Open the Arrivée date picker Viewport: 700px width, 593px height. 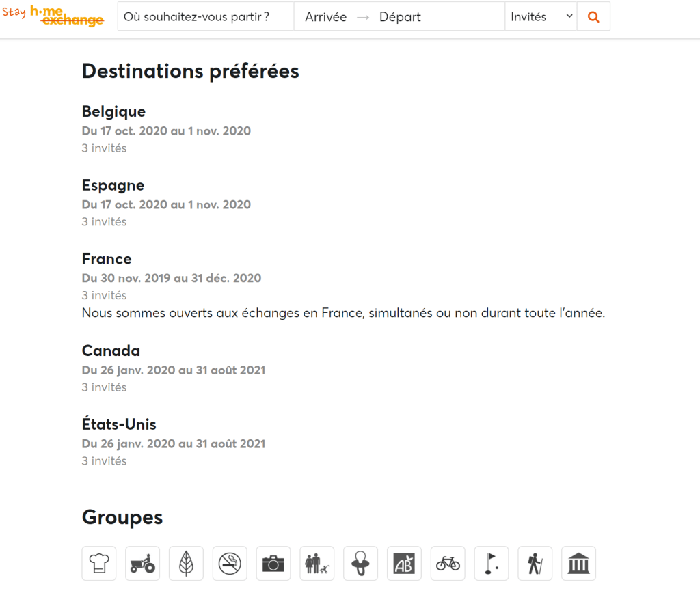point(326,17)
